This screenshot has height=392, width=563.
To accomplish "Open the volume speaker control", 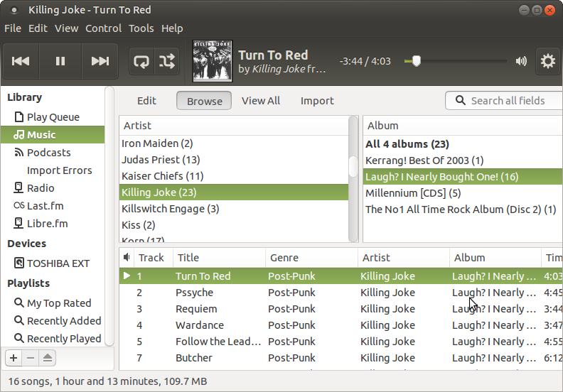I will coord(521,61).
